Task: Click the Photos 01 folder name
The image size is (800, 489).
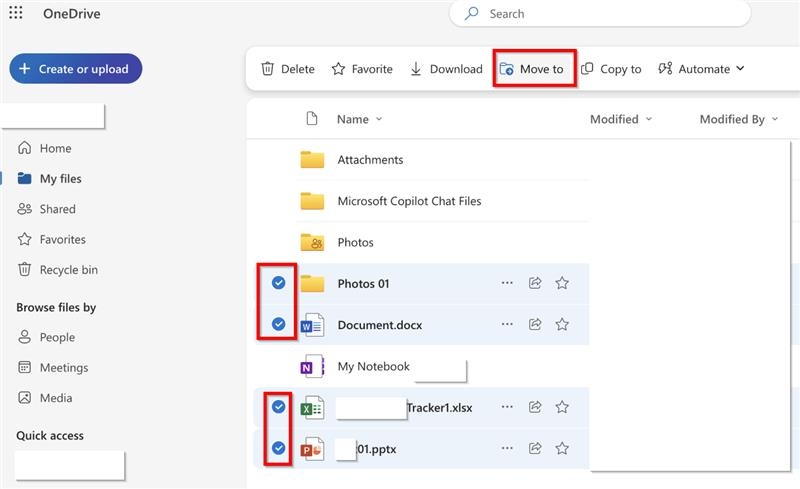Action: tap(363, 284)
